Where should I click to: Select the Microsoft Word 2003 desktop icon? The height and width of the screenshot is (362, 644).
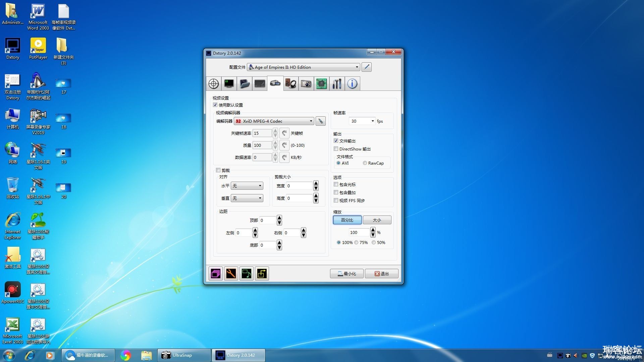point(38,17)
